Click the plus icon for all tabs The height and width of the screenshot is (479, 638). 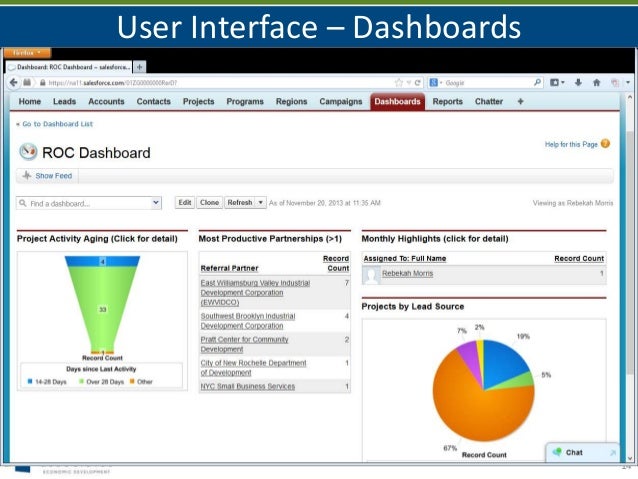[x=520, y=101]
